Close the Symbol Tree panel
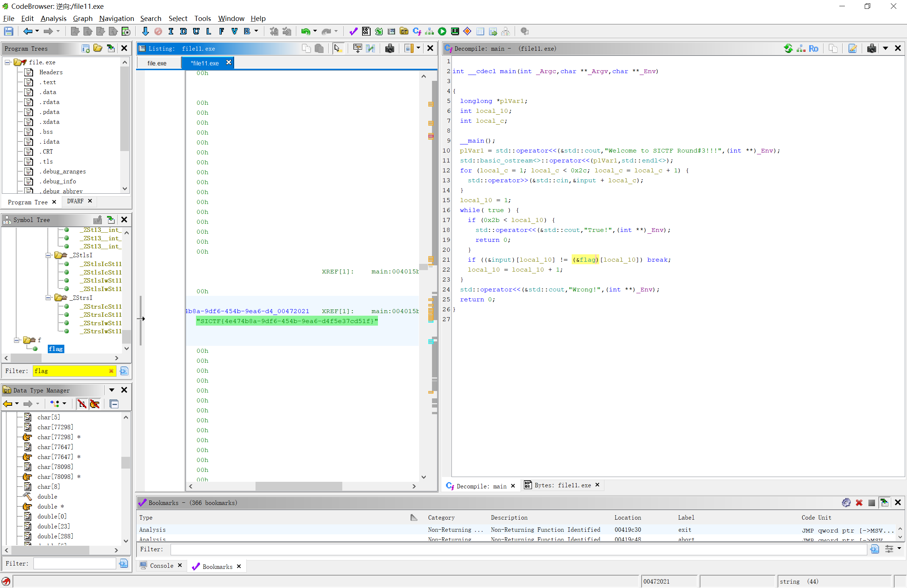 (x=124, y=220)
